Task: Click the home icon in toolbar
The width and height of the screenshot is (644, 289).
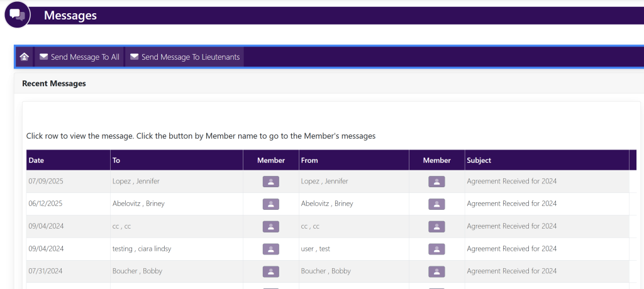Action: 24,57
